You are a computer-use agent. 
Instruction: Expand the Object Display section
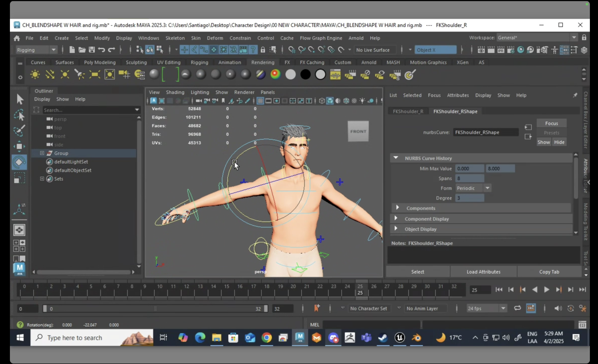point(396,229)
